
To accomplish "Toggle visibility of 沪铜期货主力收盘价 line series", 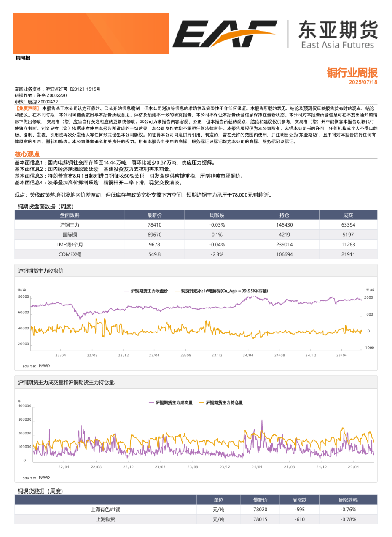I will (148, 291).
